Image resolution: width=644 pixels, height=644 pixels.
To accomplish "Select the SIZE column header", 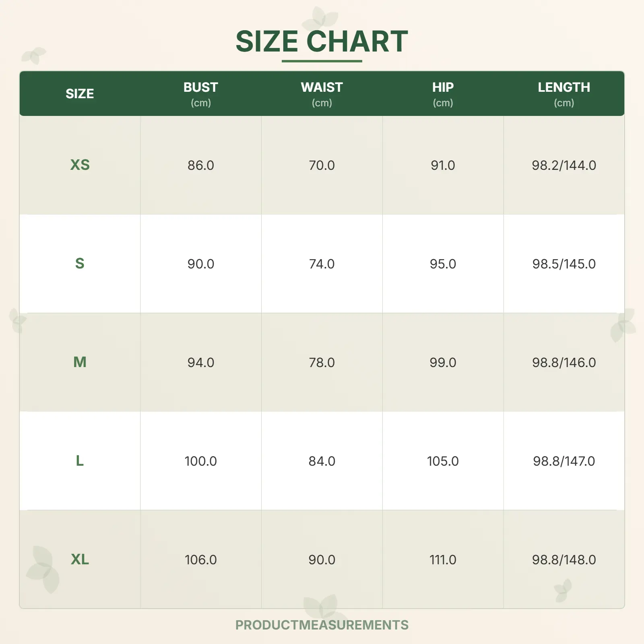I will pyautogui.click(x=80, y=94).
